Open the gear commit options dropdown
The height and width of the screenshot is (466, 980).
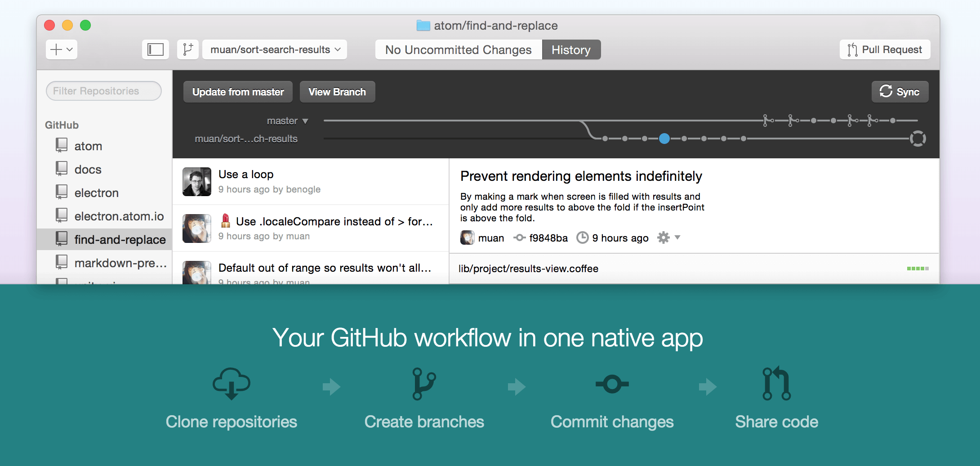[x=669, y=237]
